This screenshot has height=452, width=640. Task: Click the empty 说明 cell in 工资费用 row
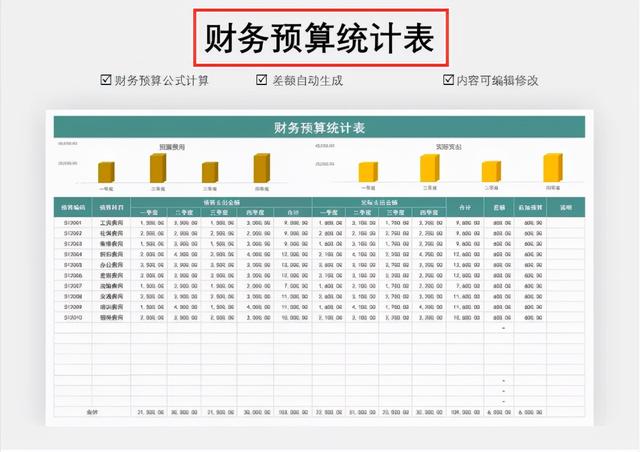click(566, 223)
